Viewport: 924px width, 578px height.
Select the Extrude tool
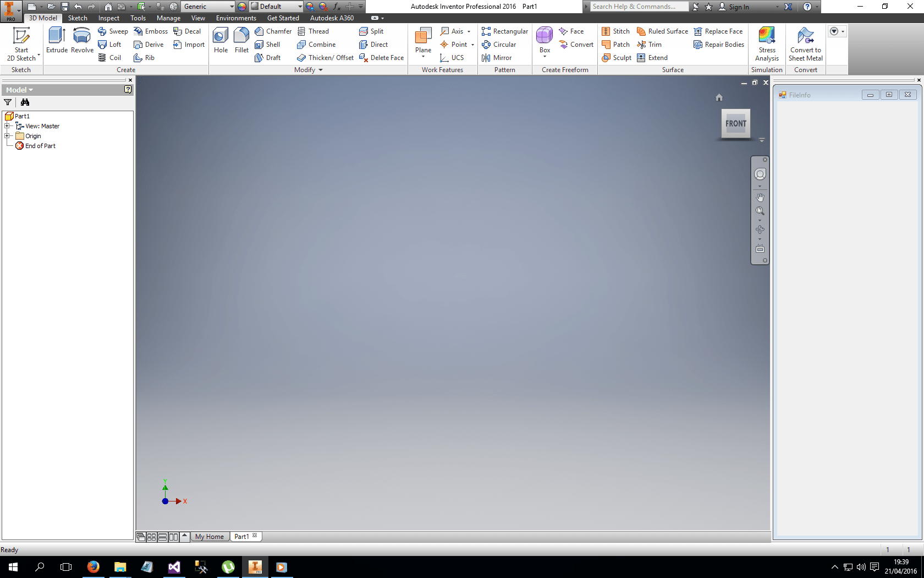[57, 40]
